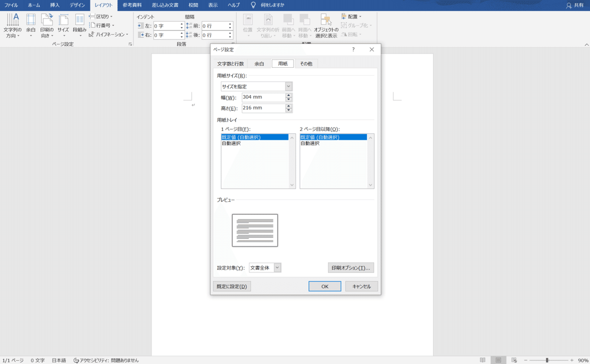The image size is (590, 364).
Task: Click the page preview thumbnail
Action: tap(255, 230)
